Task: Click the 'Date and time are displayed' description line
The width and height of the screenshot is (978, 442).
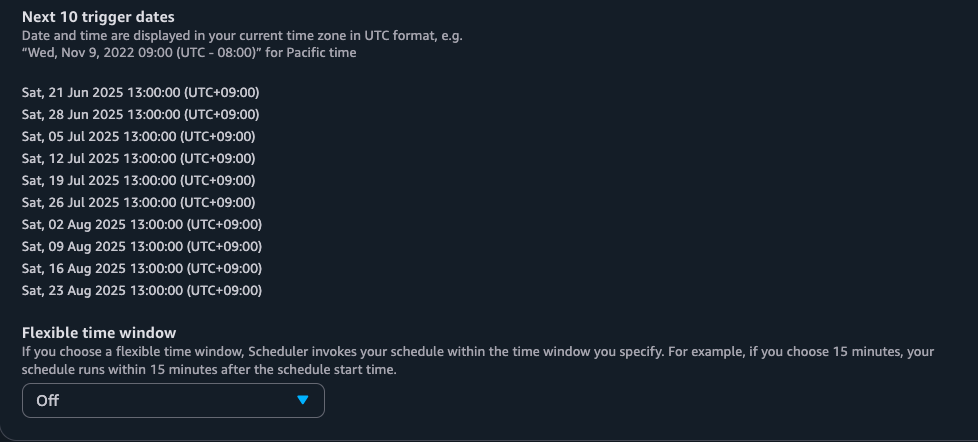Action: click(x=242, y=36)
